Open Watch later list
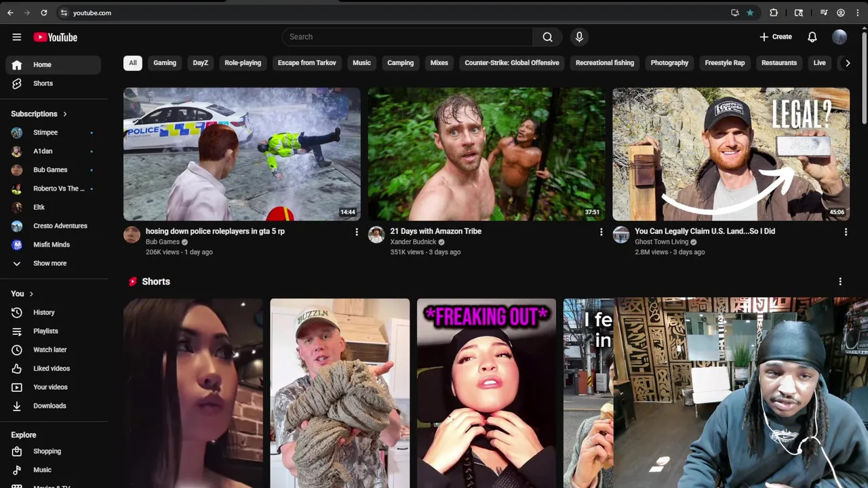The width and height of the screenshot is (868, 488). 54,350
